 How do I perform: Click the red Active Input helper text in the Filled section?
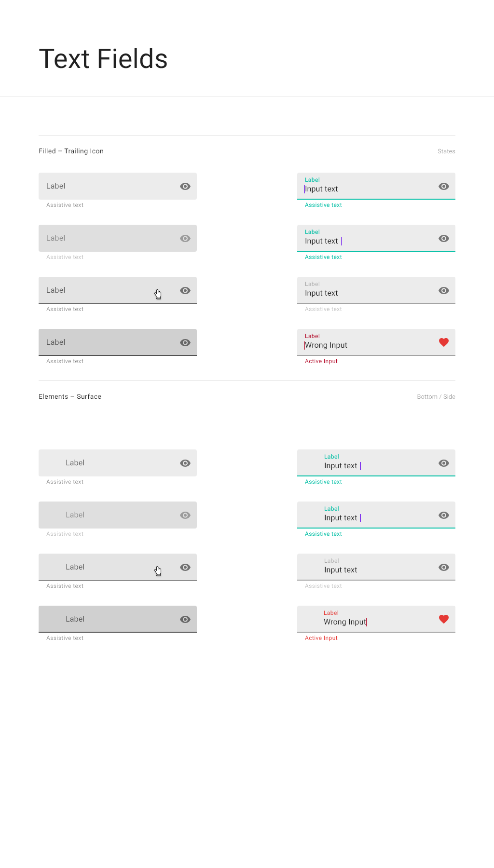pyautogui.click(x=321, y=361)
